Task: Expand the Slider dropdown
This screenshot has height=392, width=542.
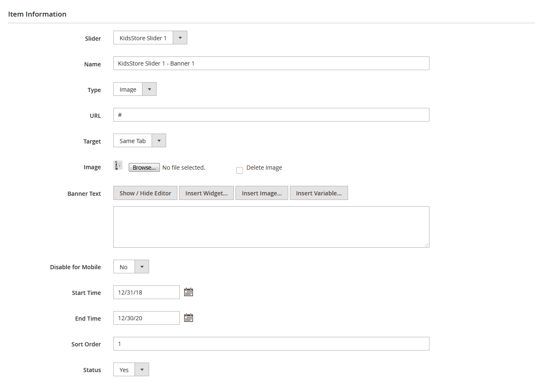Action: point(150,38)
